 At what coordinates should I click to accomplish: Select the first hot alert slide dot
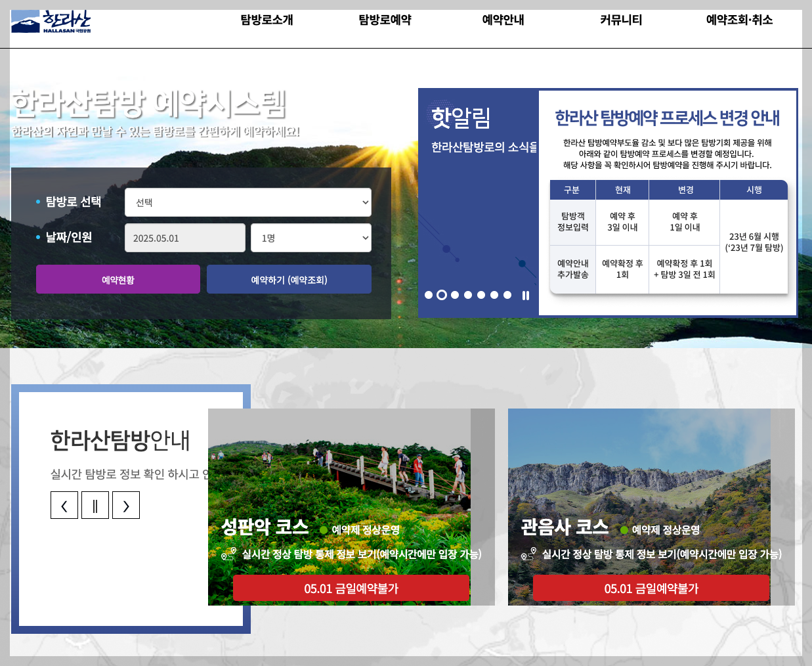(428, 295)
